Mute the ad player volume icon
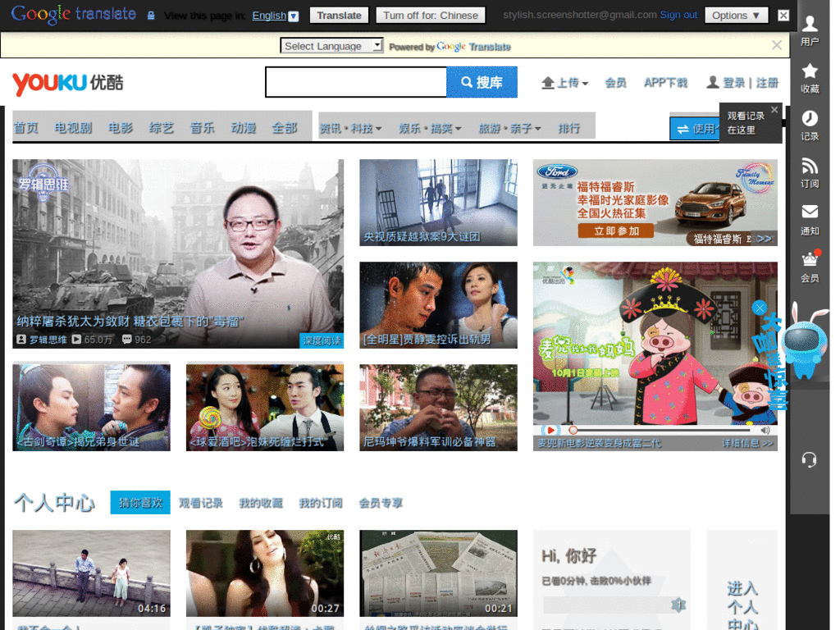This screenshot has width=840, height=630. click(765, 430)
